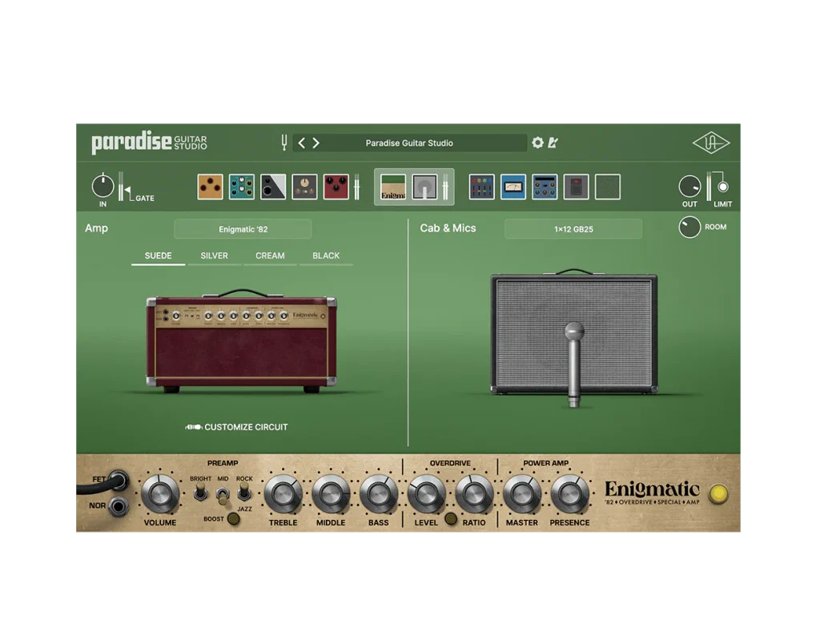Enable the BOOST button

233,518
